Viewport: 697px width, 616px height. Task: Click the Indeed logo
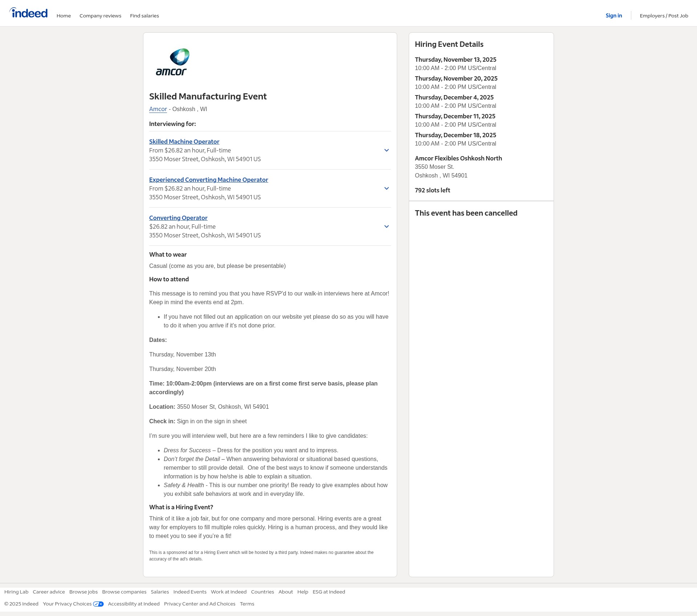pos(28,13)
